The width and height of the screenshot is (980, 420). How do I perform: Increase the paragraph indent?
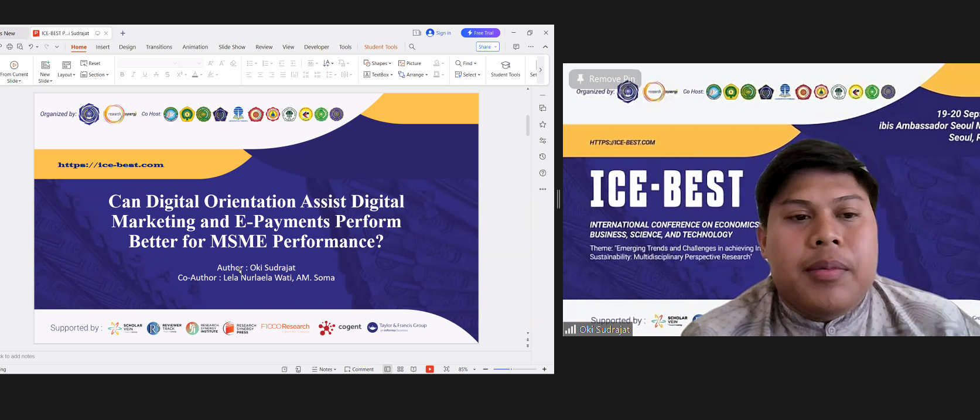(x=293, y=63)
